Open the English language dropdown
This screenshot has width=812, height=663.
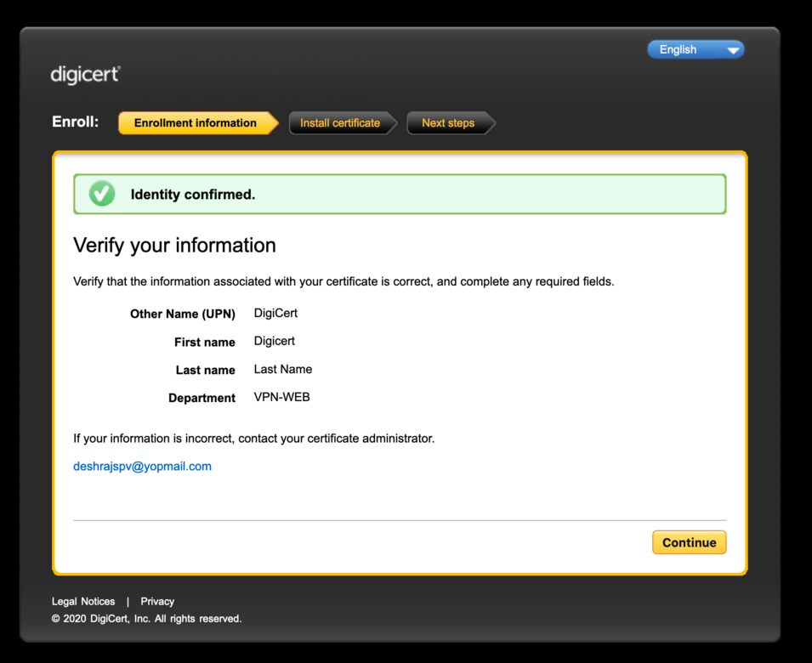[x=696, y=49]
